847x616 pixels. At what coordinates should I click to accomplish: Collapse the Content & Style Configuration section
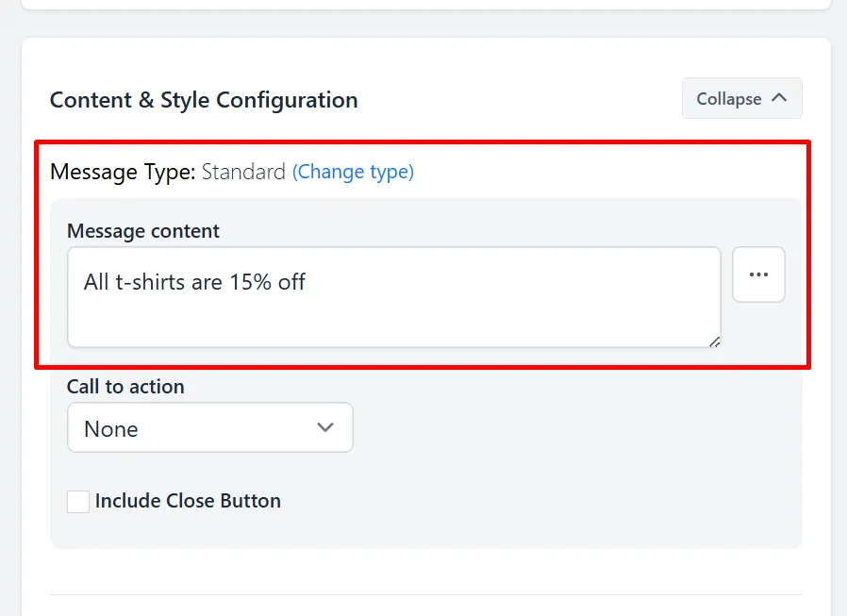[741, 98]
